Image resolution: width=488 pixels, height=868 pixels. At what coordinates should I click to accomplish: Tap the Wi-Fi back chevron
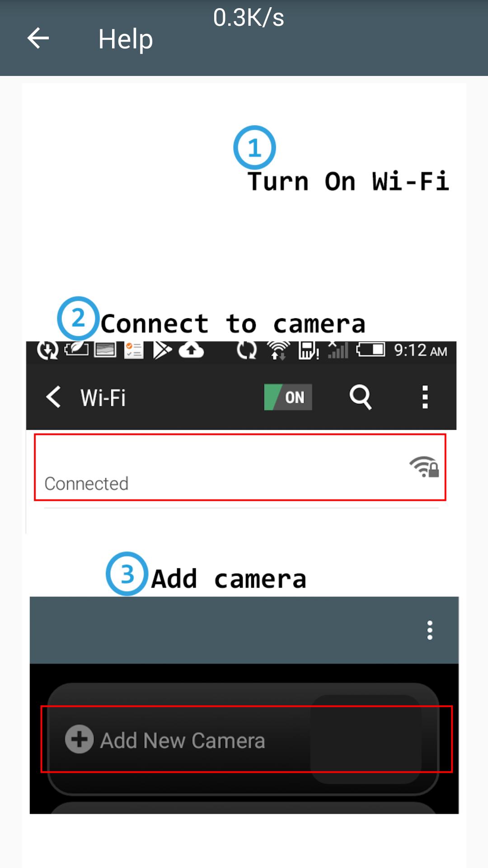click(x=53, y=397)
